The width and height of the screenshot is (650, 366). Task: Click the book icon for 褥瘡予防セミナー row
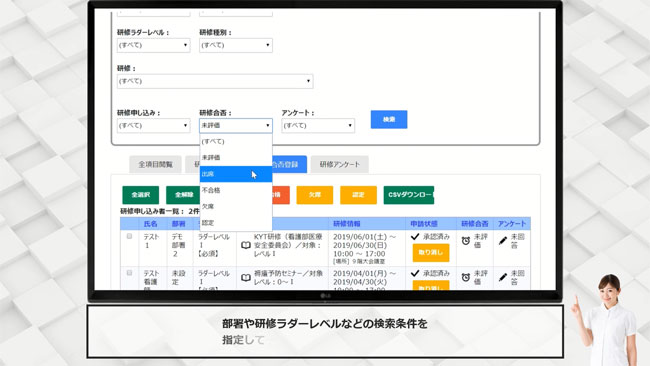(246, 277)
